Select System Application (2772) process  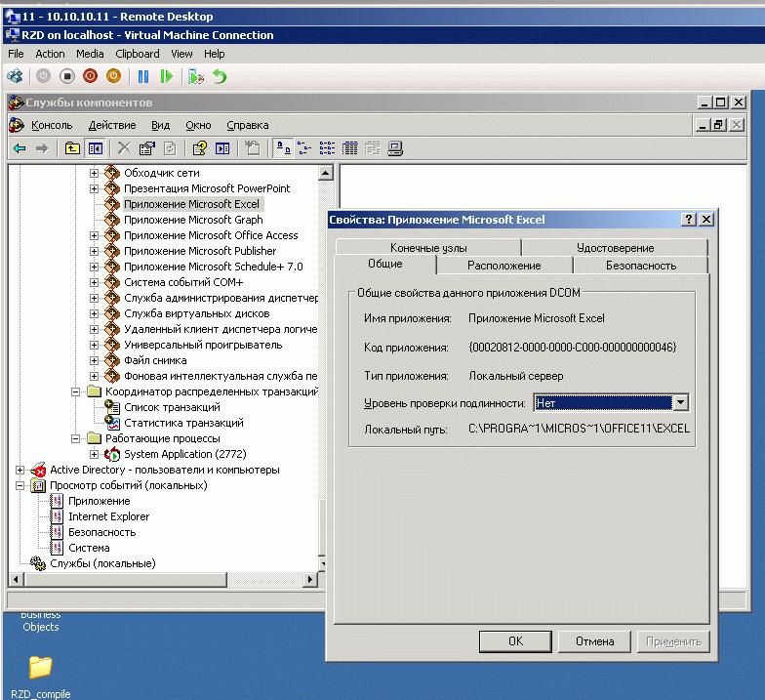pos(185,454)
